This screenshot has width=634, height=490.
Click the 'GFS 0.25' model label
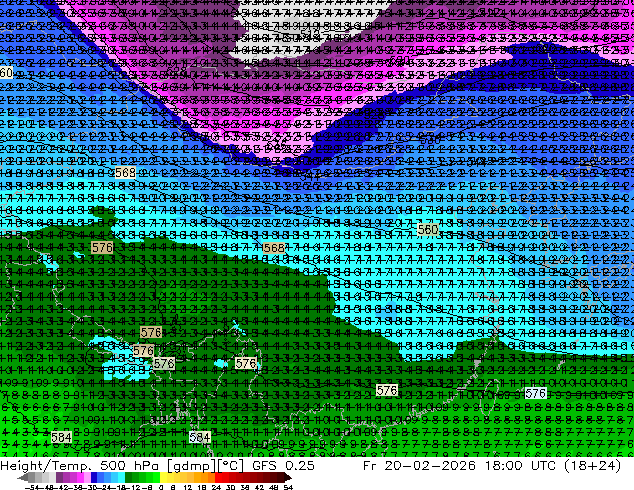[x=283, y=466]
